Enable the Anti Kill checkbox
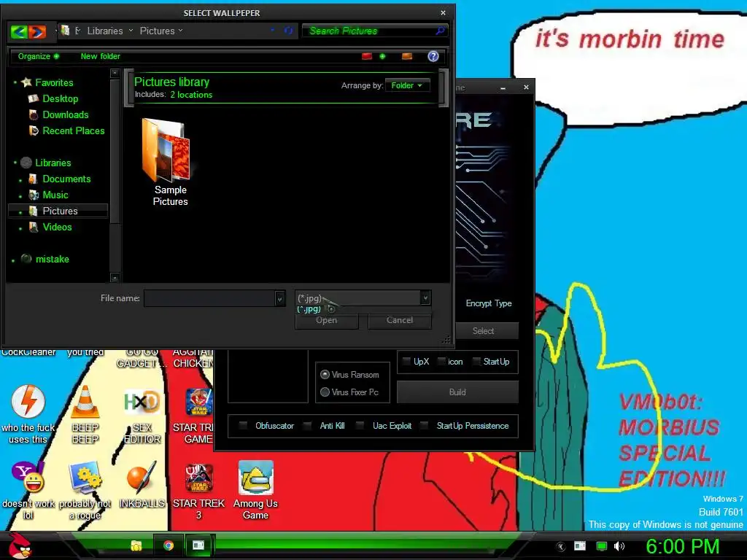 (x=307, y=426)
